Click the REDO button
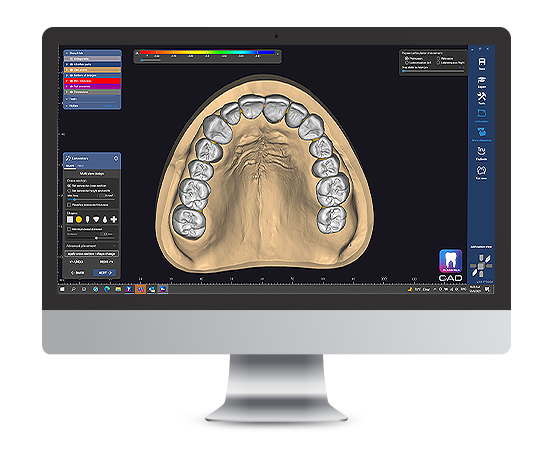The image size is (550, 450). click(106, 262)
